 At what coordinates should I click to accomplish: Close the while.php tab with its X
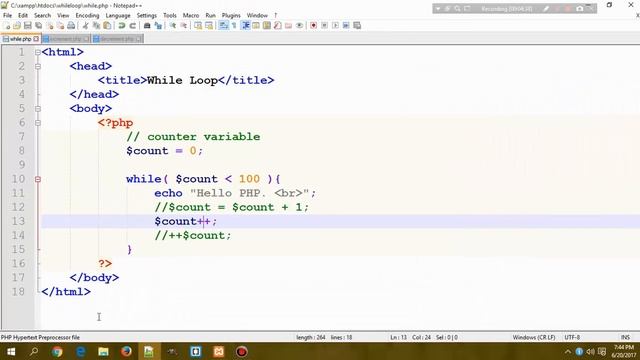pos(36,39)
